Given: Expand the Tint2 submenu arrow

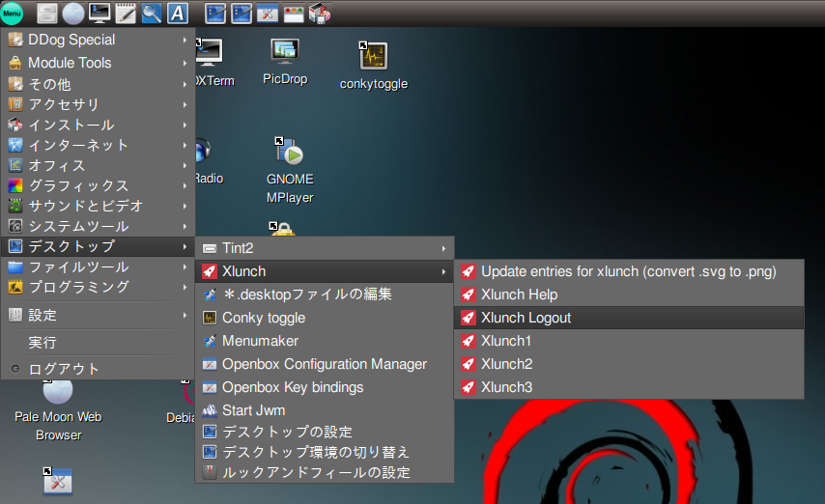Looking at the screenshot, I should (x=443, y=248).
